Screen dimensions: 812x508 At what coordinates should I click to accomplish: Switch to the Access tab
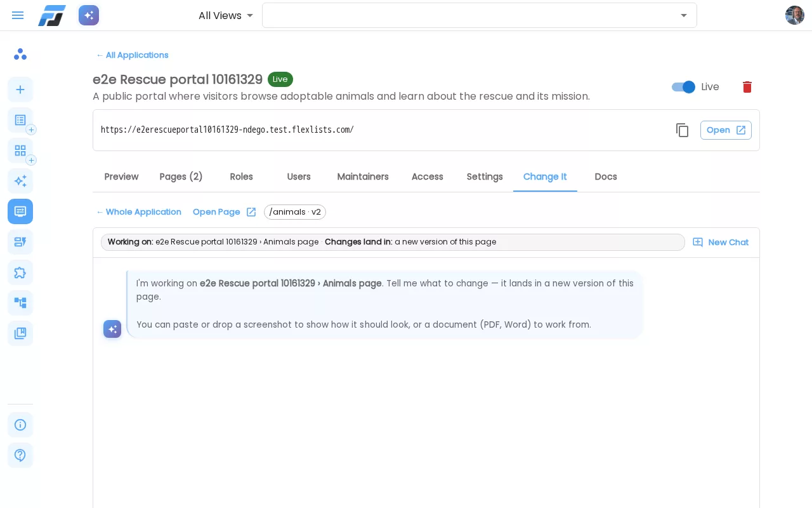[428, 177]
